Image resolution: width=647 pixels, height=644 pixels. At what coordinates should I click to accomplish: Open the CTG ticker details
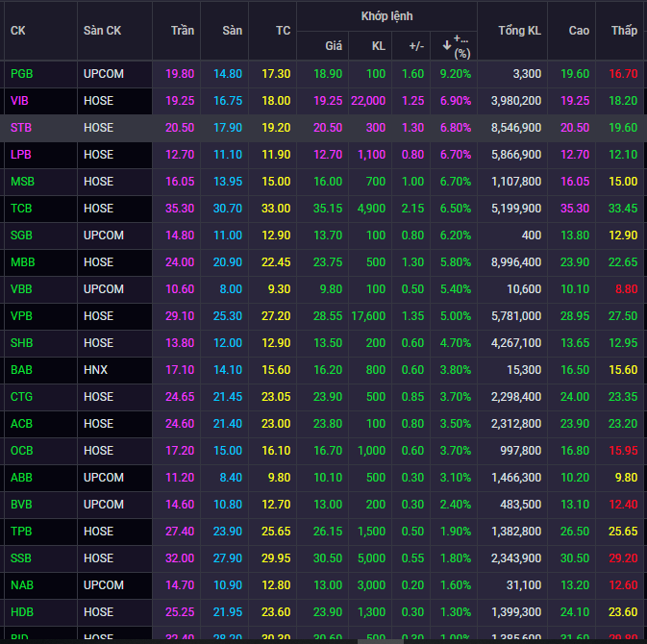pyautogui.click(x=21, y=397)
